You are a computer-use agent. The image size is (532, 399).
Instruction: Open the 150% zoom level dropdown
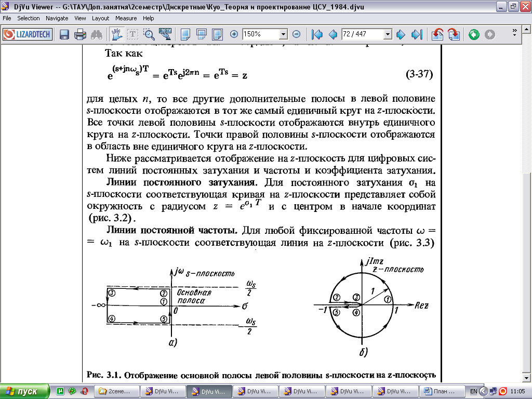pyautogui.click(x=283, y=34)
